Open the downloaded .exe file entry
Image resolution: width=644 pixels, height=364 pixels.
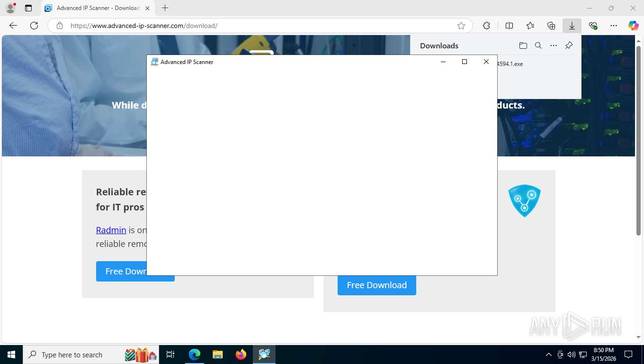[510, 64]
